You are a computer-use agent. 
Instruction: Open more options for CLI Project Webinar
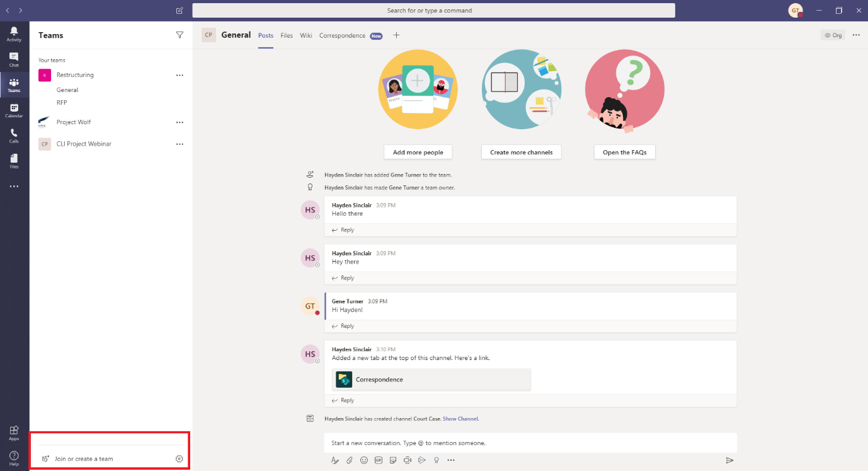point(180,144)
